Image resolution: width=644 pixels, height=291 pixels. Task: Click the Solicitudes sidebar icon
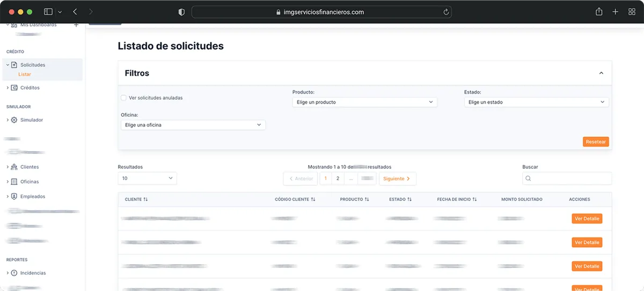(14, 65)
